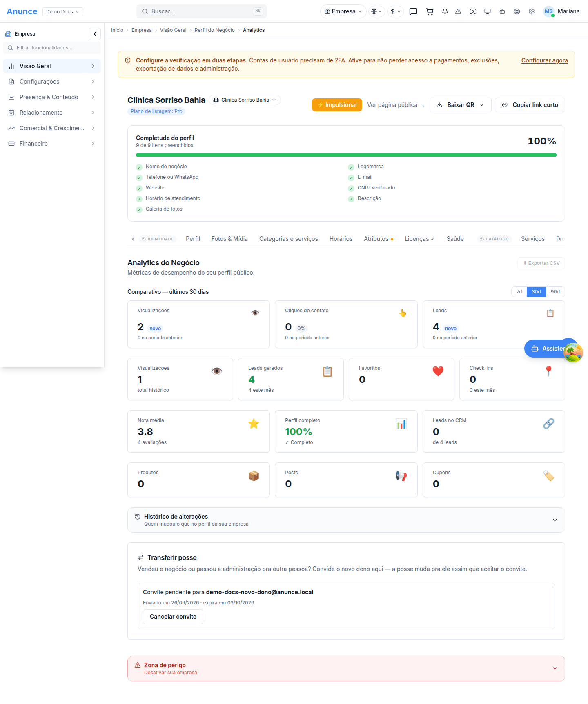Open the Categorias e serviços tab

(x=288, y=239)
